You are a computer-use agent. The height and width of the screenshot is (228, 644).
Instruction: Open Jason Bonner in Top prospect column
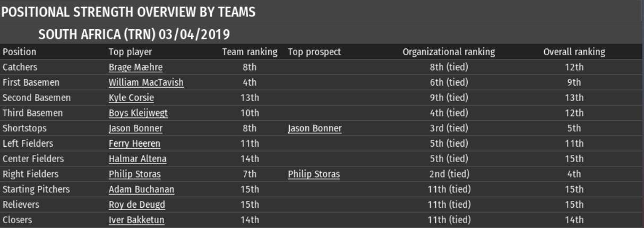coord(315,128)
